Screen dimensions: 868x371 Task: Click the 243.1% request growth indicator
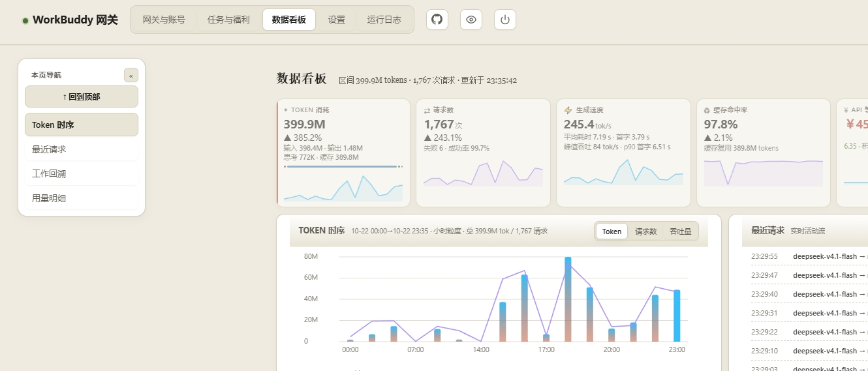click(x=443, y=138)
